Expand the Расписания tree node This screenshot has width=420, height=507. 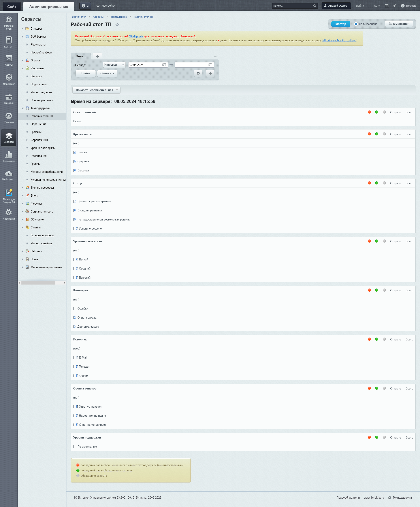coord(27,156)
